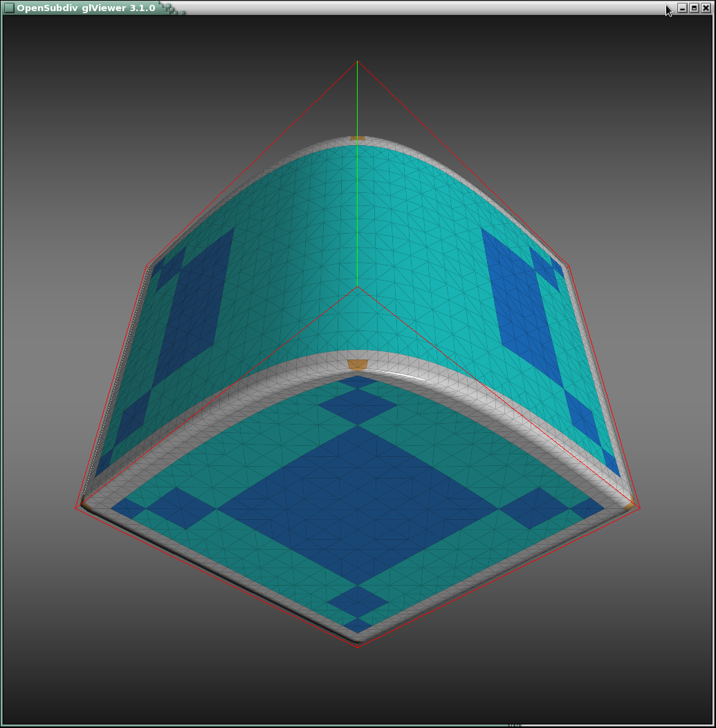This screenshot has width=716, height=728.
Task: Pick the orange patch at the right corner
Action: pyautogui.click(x=629, y=507)
